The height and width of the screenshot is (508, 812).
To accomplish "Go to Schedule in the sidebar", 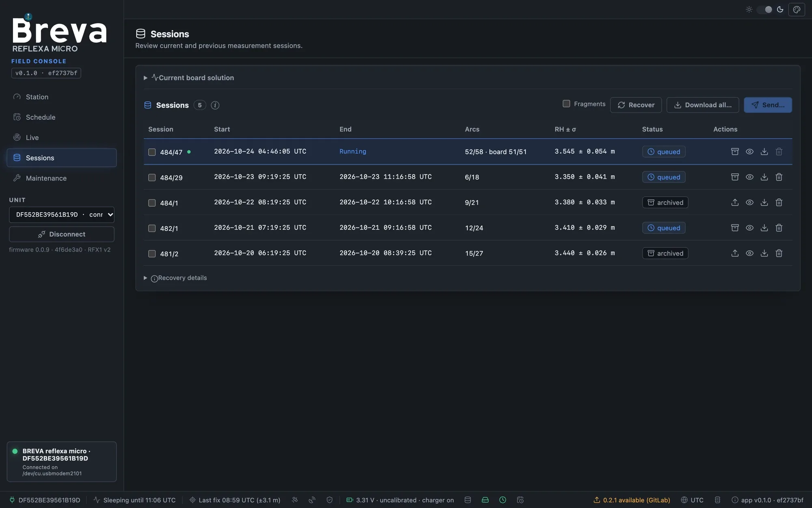I will (62, 117).
